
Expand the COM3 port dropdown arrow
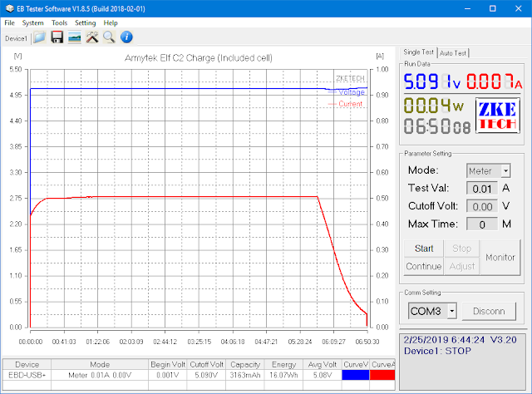[x=451, y=311]
